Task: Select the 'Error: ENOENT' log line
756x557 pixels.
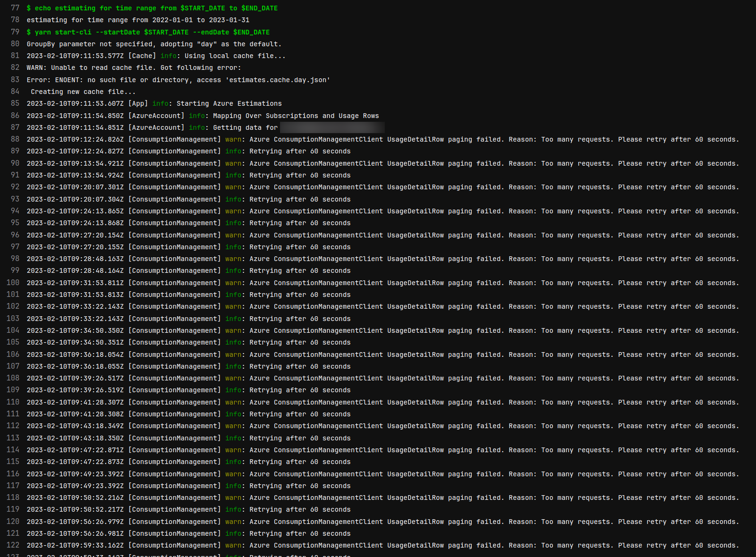Action: 178,80
